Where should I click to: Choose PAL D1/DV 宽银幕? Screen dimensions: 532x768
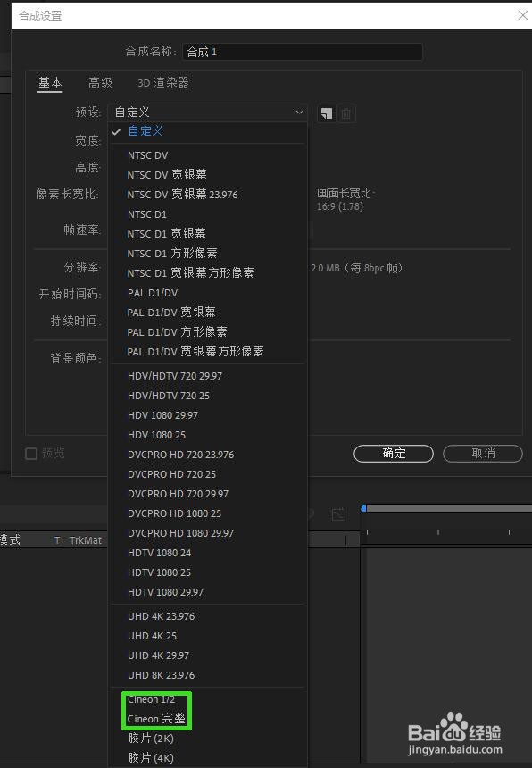click(208, 313)
